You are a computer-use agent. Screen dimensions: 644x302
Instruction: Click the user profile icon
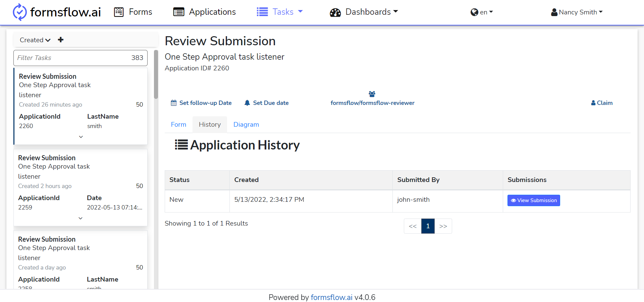click(554, 12)
